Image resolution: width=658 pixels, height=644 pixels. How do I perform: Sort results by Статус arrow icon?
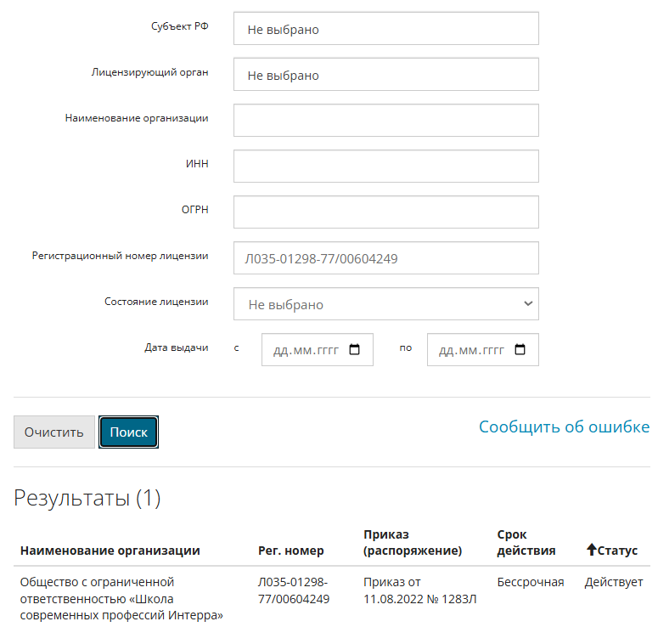(591, 549)
